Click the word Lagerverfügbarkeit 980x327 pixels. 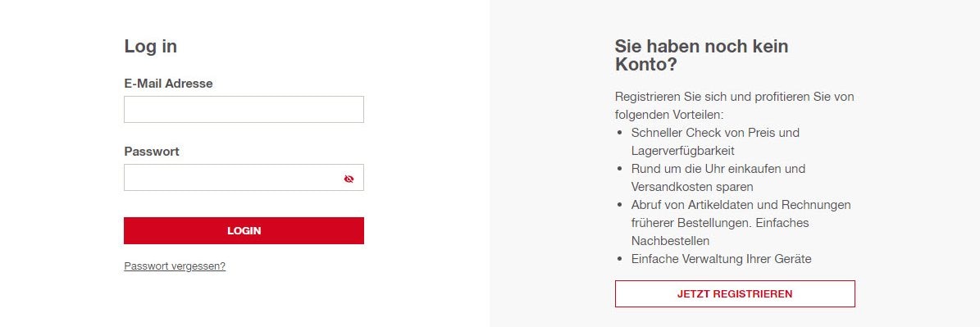click(x=682, y=151)
